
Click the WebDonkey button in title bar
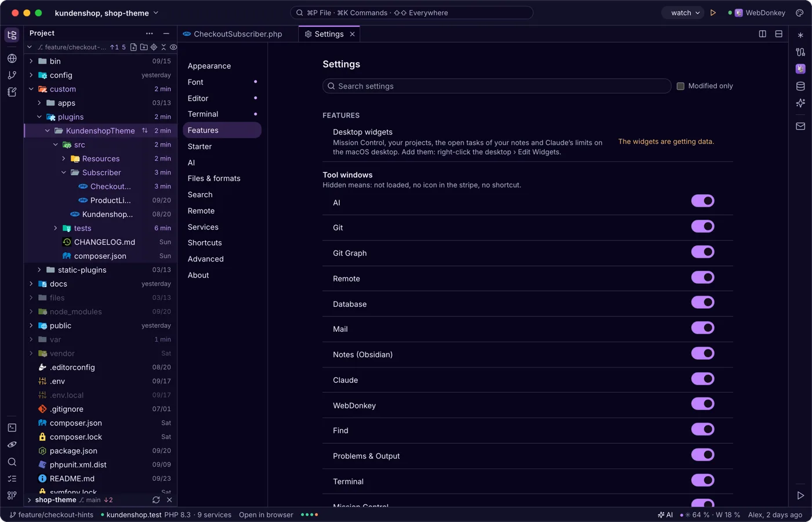click(x=757, y=13)
